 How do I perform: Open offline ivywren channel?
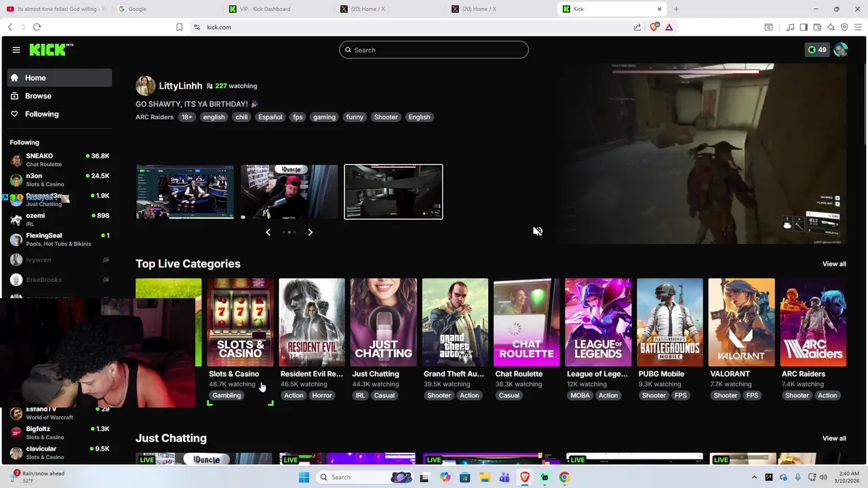click(60, 260)
